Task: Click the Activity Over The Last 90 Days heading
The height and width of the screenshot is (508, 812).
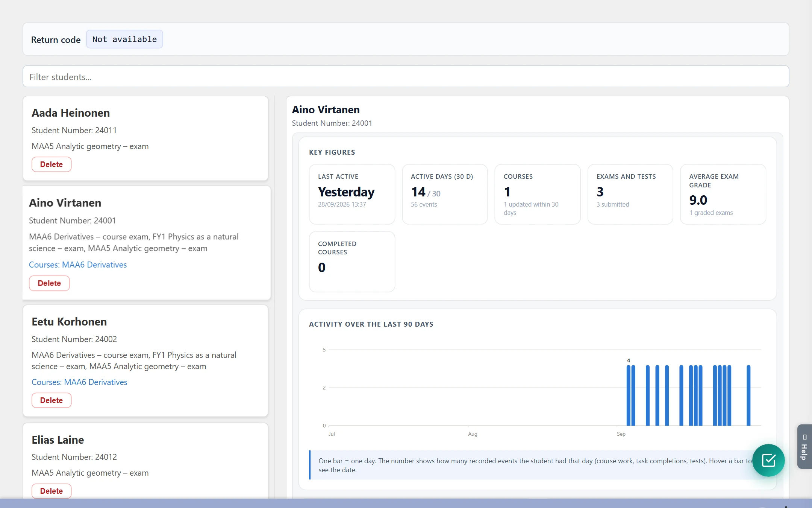Action: [x=371, y=324]
